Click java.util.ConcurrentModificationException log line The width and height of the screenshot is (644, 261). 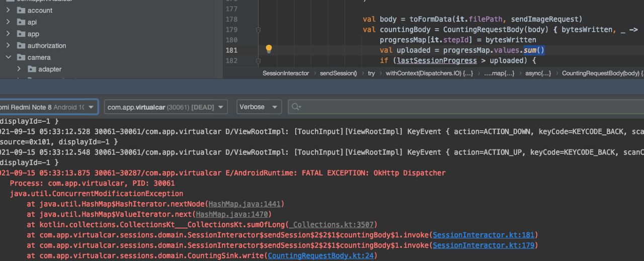(96, 194)
